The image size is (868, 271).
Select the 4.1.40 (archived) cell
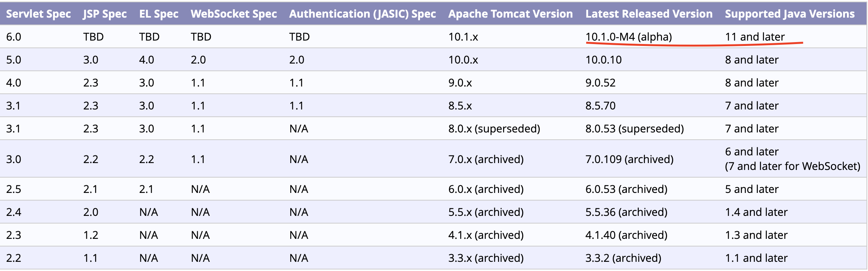pos(626,235)
